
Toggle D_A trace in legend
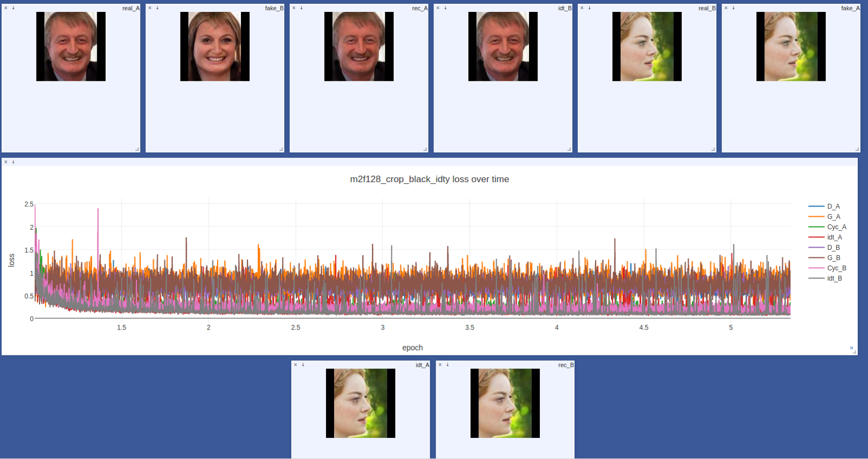pos(827,206)
